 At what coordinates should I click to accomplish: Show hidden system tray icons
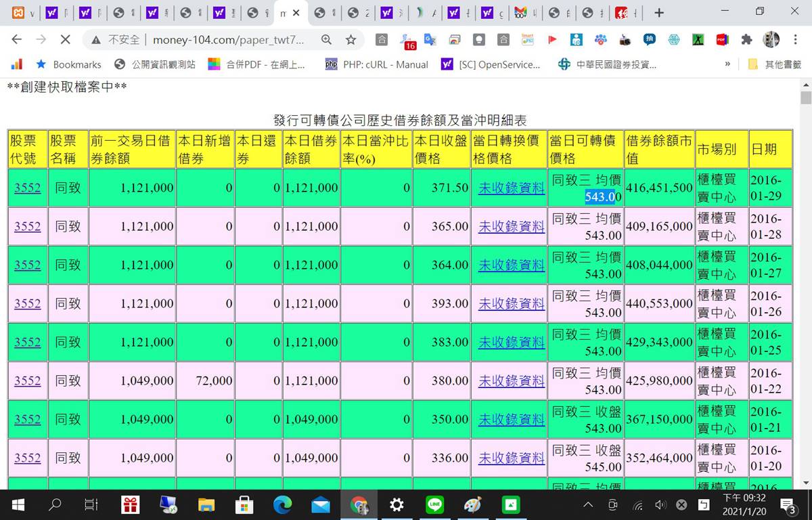click(x=588, y=504)
